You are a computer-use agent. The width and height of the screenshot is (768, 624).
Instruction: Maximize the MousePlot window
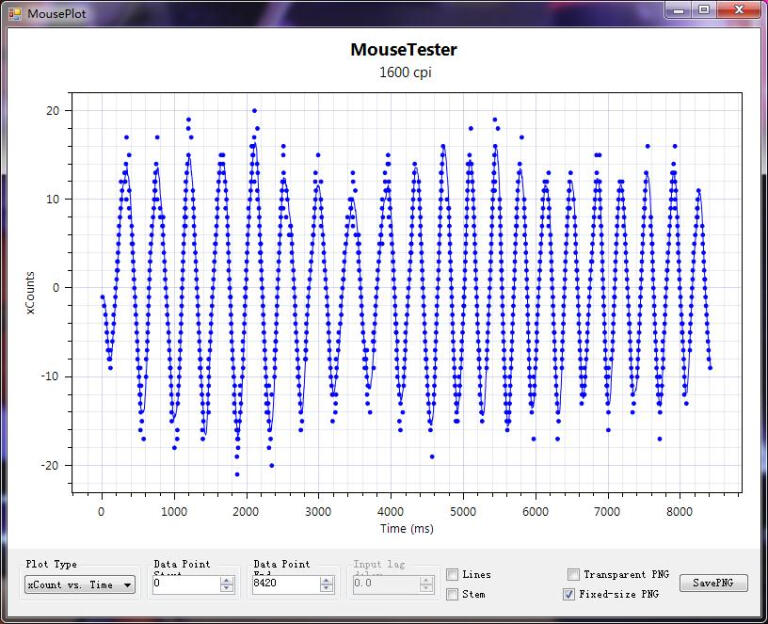[704, 10]
